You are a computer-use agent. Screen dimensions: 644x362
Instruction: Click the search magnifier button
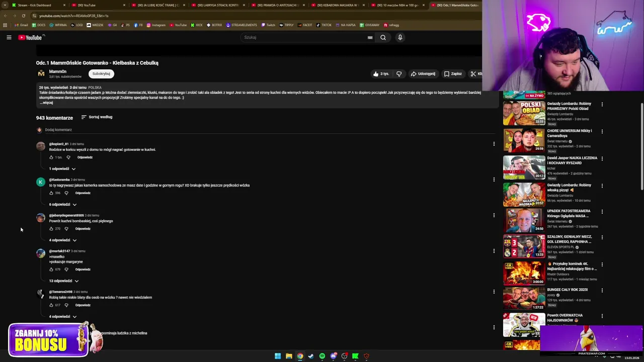point(383,37)
